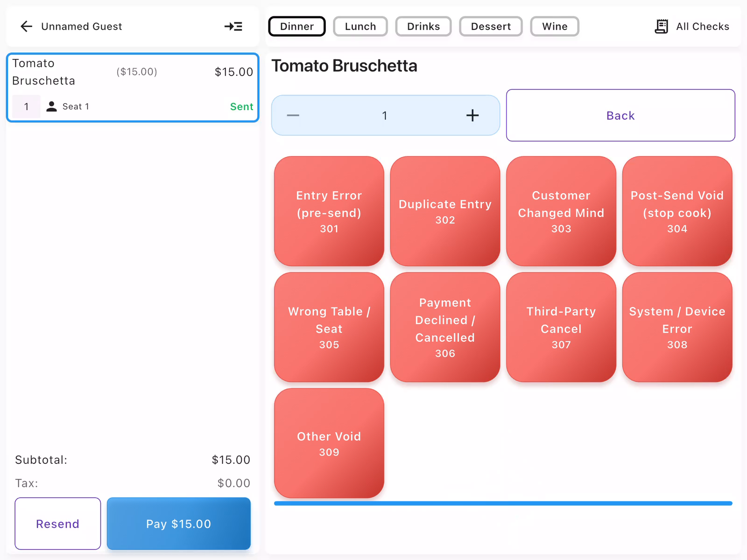Choose Entry Error (pre-send) 301 void reason

[x=329, y=211]
